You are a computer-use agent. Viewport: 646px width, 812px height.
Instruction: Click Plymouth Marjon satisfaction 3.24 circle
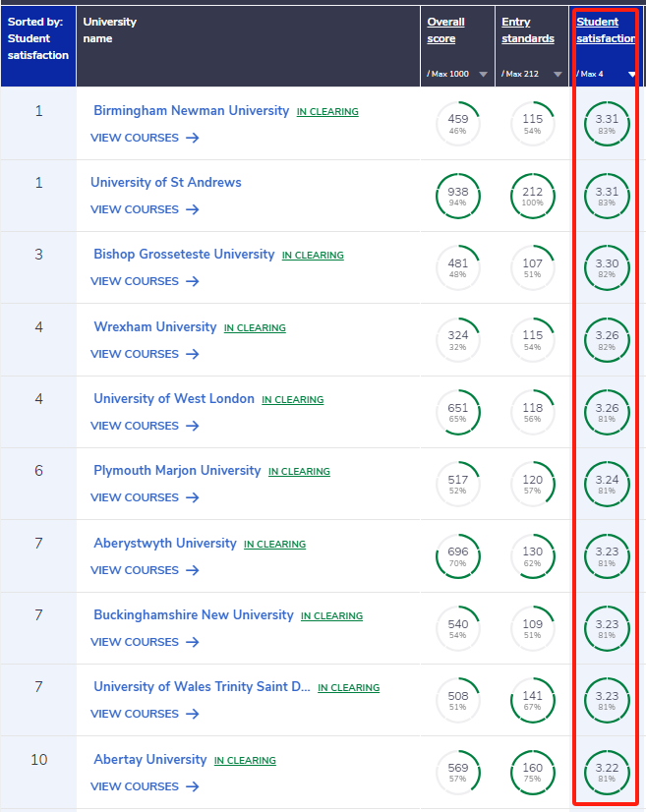point(607,485)
